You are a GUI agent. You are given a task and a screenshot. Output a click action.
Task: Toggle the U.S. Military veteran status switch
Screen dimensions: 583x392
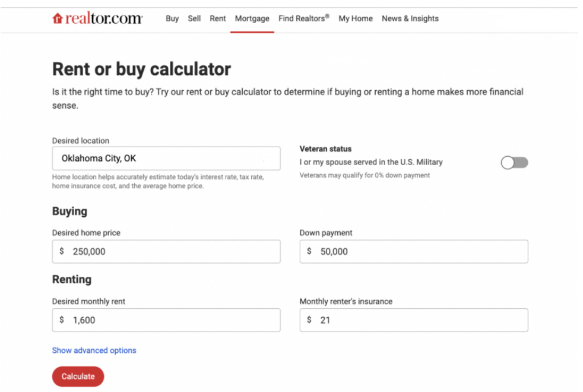pos(514,163)
